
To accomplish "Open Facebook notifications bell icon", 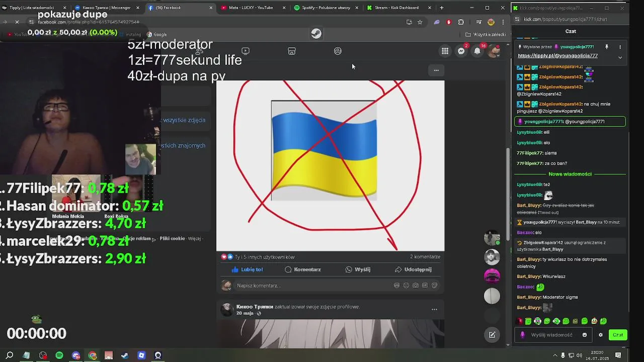I will click(477, 51).
